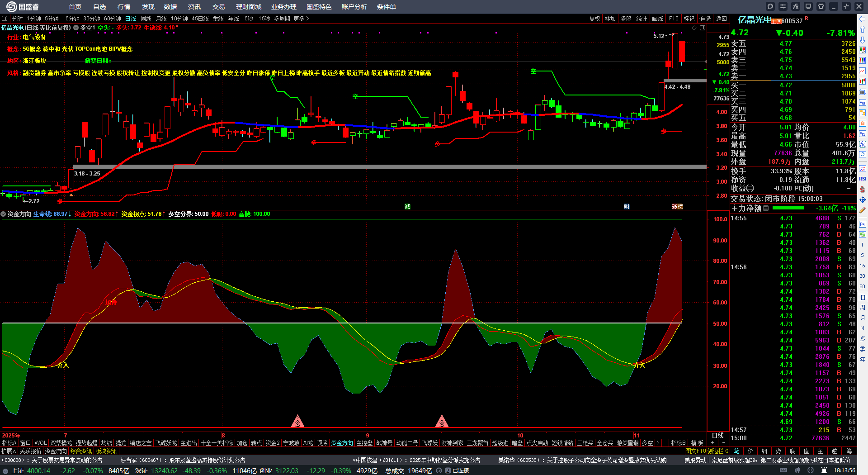Open 图文F10 company info link

point(696,451)
